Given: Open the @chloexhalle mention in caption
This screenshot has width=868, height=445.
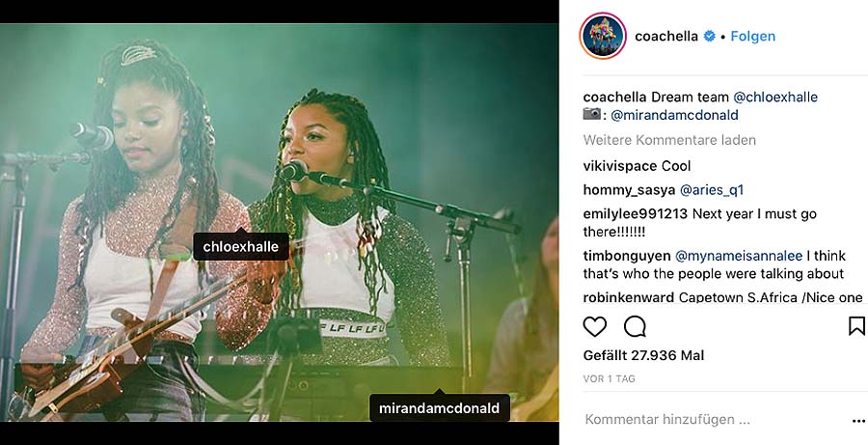Looking at the screenshot, I should 775,97.
